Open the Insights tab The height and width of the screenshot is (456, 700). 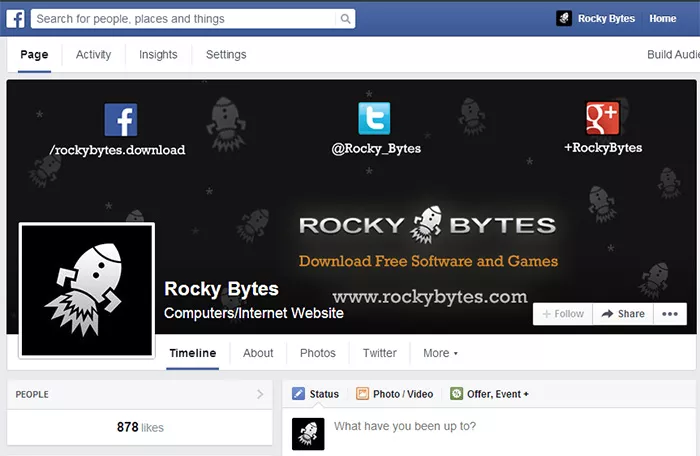pos(158,54)
